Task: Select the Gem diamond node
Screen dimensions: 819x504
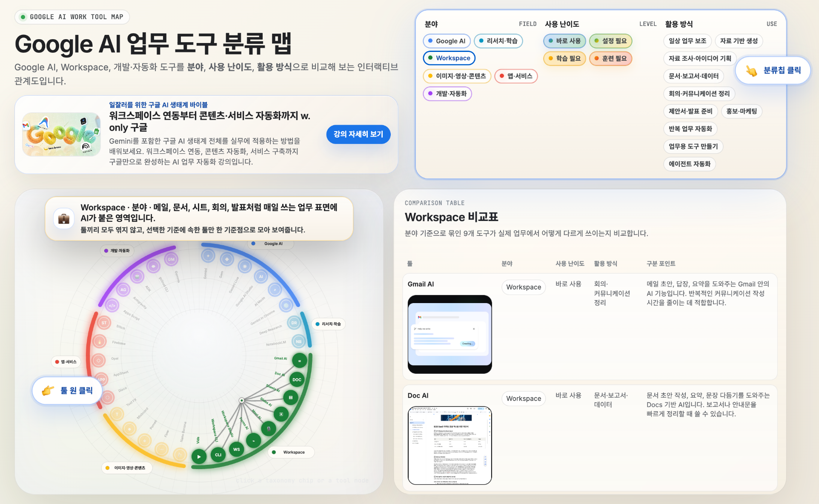Action: pos(227,259)
